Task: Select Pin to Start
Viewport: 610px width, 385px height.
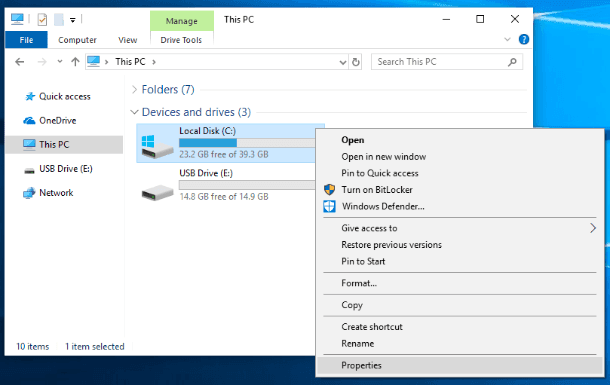Action: click(x=460, y=261)
